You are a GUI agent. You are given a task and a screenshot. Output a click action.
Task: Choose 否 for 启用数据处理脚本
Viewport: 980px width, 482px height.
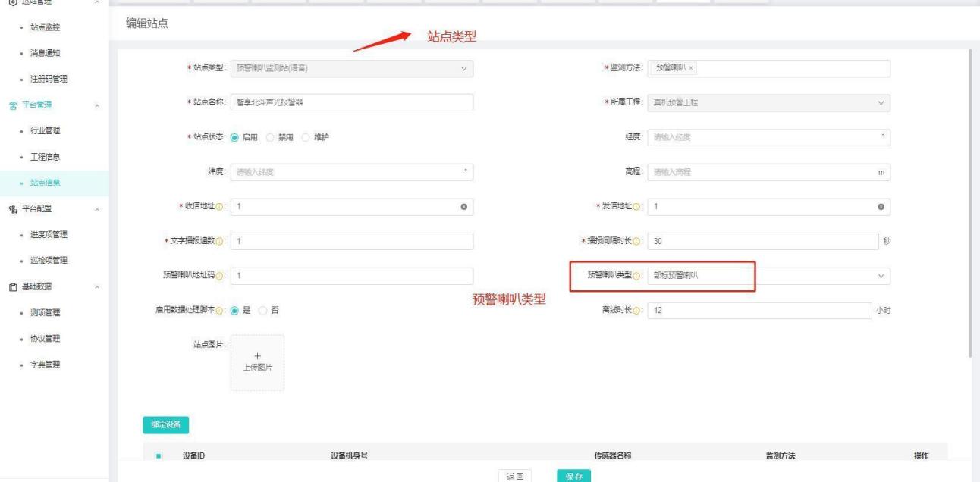263,311
